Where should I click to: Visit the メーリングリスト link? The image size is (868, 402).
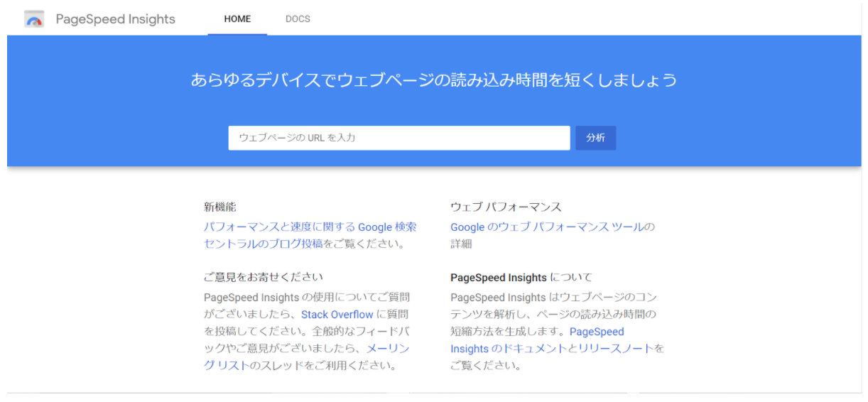[x=387, y=349]
